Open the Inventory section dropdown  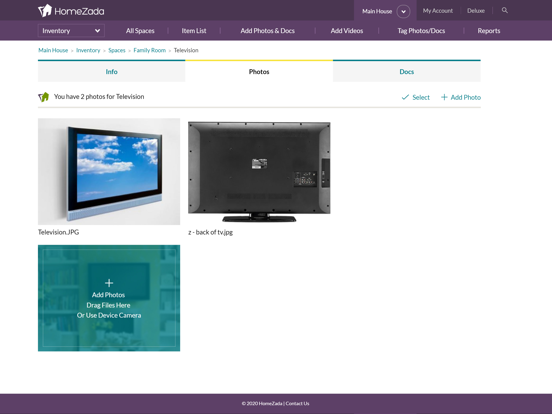71,31
